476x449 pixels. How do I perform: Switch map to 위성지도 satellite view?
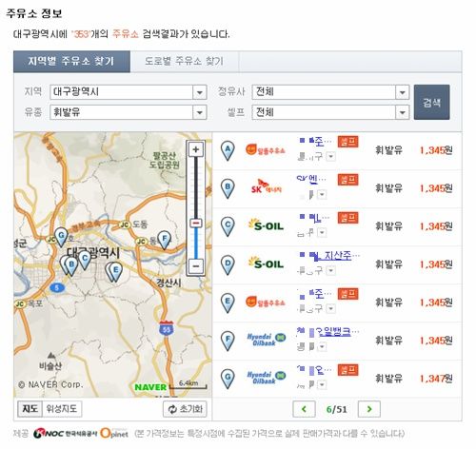pos(62,409)
